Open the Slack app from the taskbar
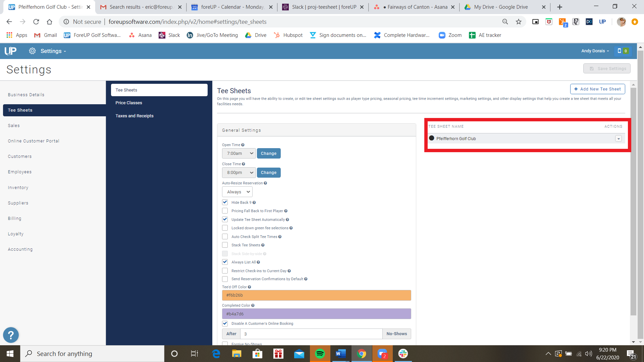Viewport: 644px width, 362px height. tap(403, 354)
